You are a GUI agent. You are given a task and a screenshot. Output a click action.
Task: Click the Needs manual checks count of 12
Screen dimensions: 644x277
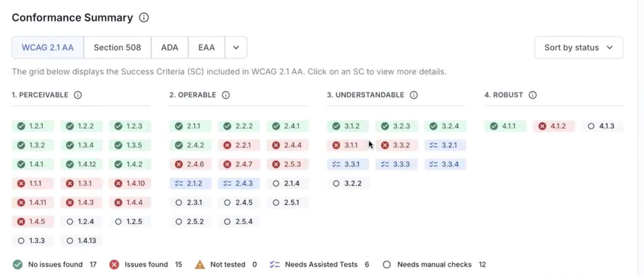click(483, 264)
